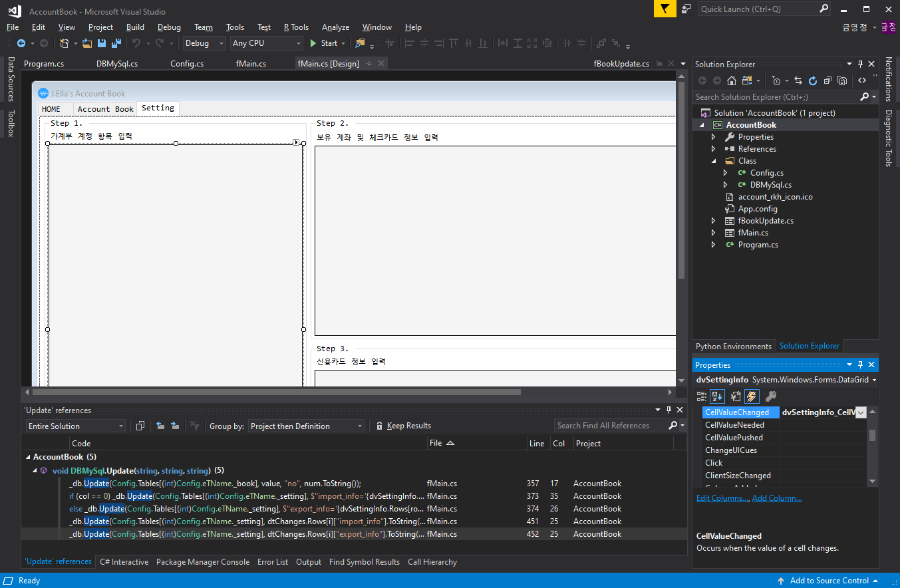Click the Edit Columns link
Viewport: 900px width, 588px height.
click(x=722, y=498)
